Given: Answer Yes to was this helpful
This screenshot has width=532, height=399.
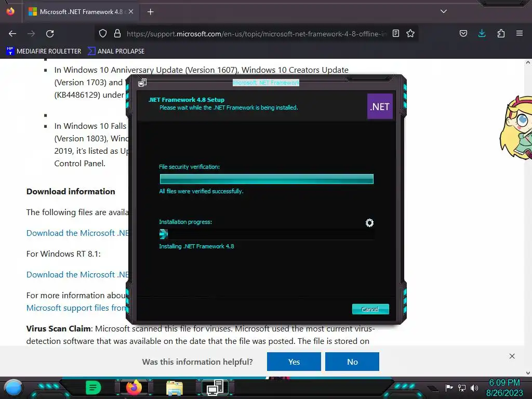Looking at the screenshot, I should (294, 362).
